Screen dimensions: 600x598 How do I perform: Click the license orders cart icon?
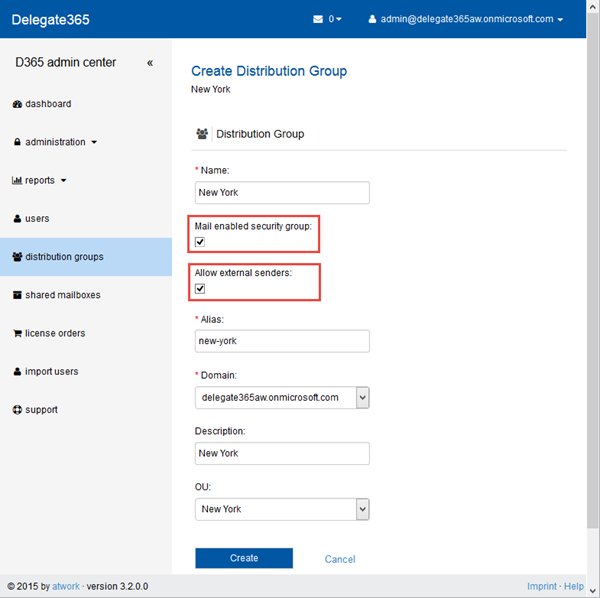pos(17,333)
